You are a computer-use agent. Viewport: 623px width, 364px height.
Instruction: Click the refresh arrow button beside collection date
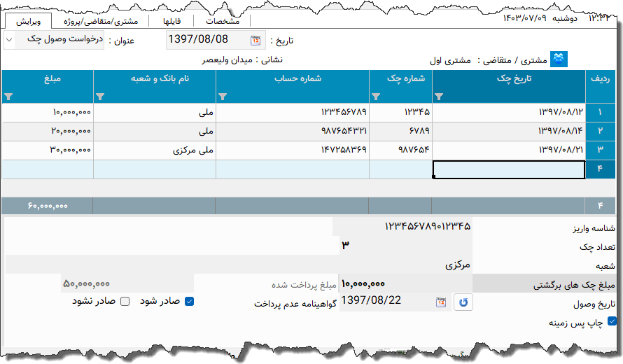pos(463,302)
